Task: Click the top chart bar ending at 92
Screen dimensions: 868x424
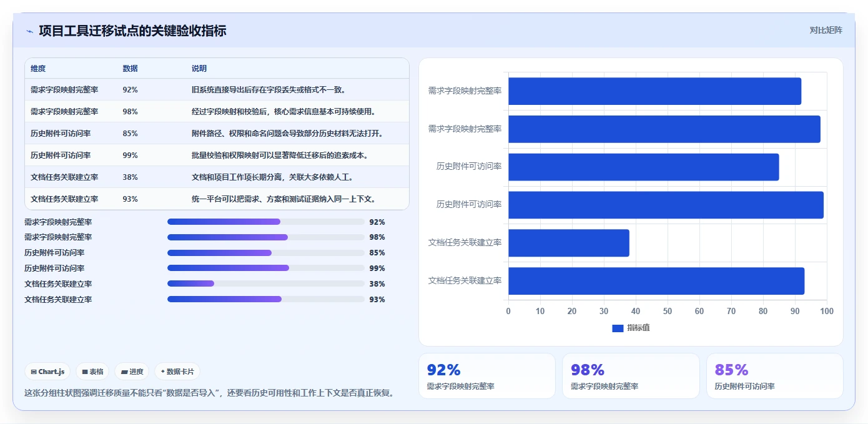Action: (x=654, y=91)
